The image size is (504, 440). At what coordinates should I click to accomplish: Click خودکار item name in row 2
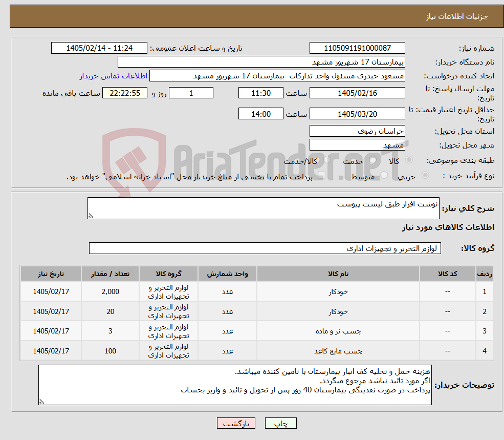coord(338,311)
